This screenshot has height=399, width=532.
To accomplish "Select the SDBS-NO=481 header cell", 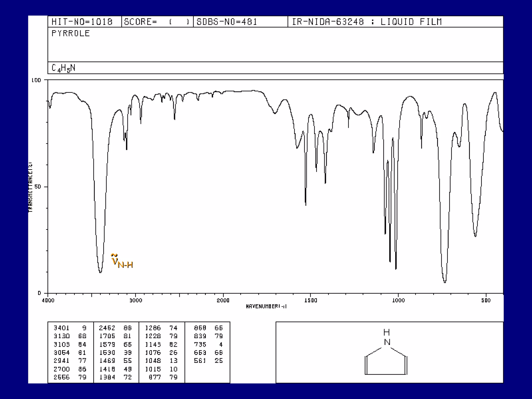I will coord(227,22).
